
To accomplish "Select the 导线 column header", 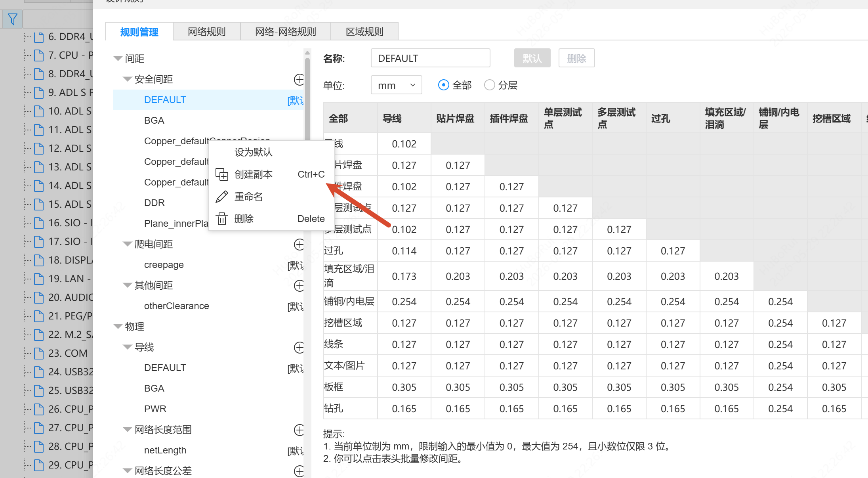I will coord(404,118).
